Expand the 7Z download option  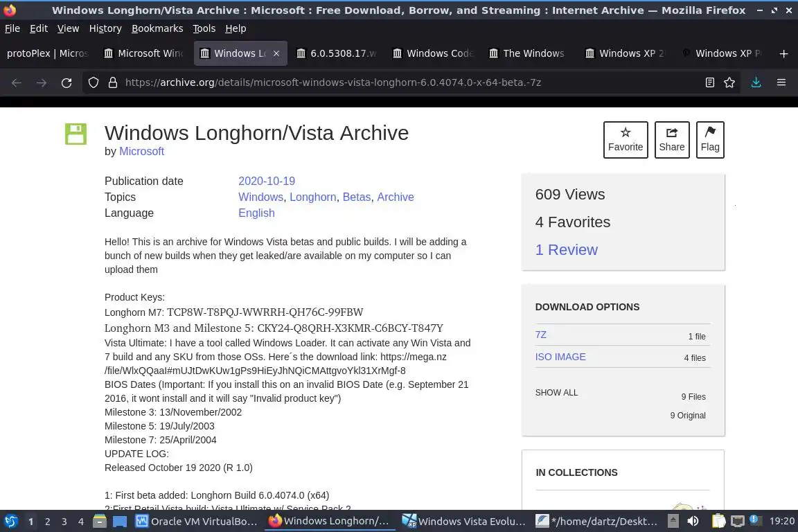(540, 335)
